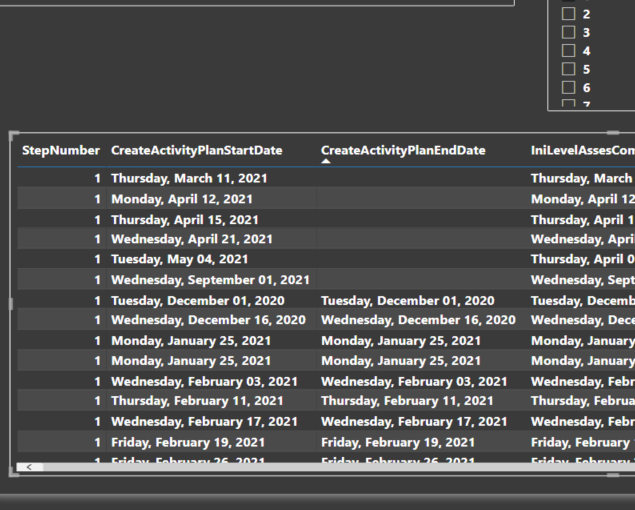Click the left scroll arrow of table scrollbar
The width and height of the screenshot is (635, 510).
pyautogui.click(x=29, y=467)
